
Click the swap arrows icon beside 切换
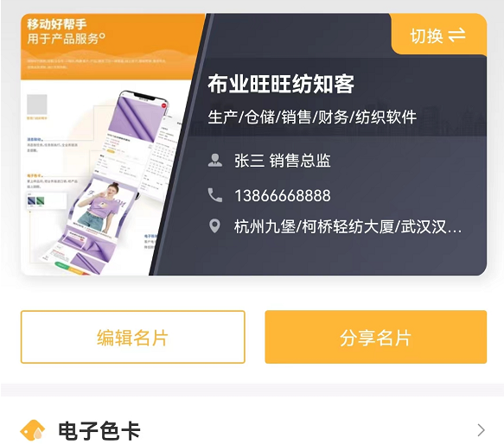pyautogui.click(x=456, y=35)
